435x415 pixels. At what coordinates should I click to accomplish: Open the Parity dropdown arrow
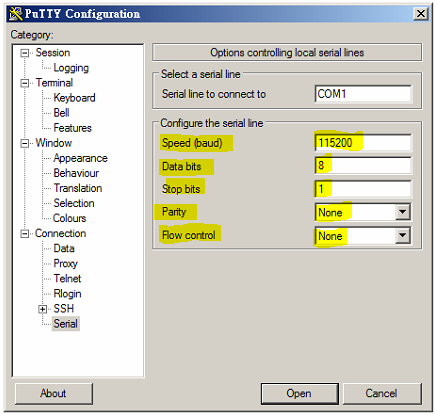(403, 212)
